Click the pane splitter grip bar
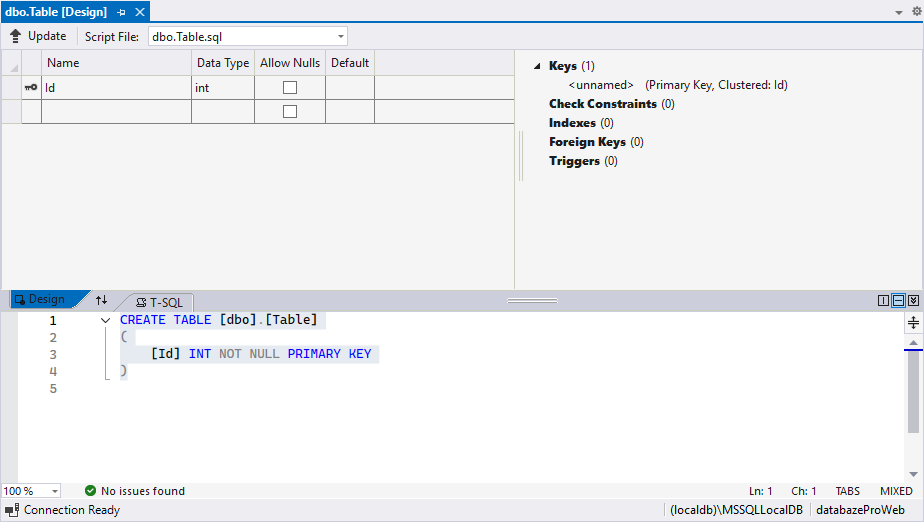924x522 pixels. tap(532, 300)
